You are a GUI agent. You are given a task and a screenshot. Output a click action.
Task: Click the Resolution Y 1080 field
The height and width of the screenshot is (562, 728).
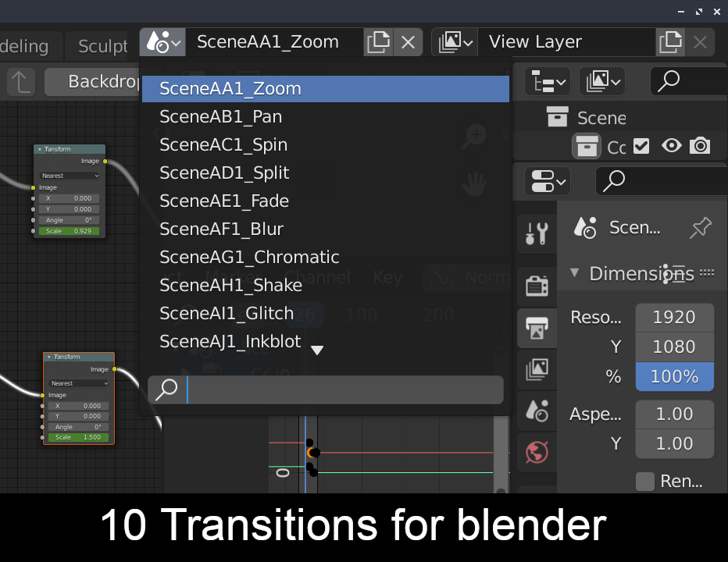(675, 347)
